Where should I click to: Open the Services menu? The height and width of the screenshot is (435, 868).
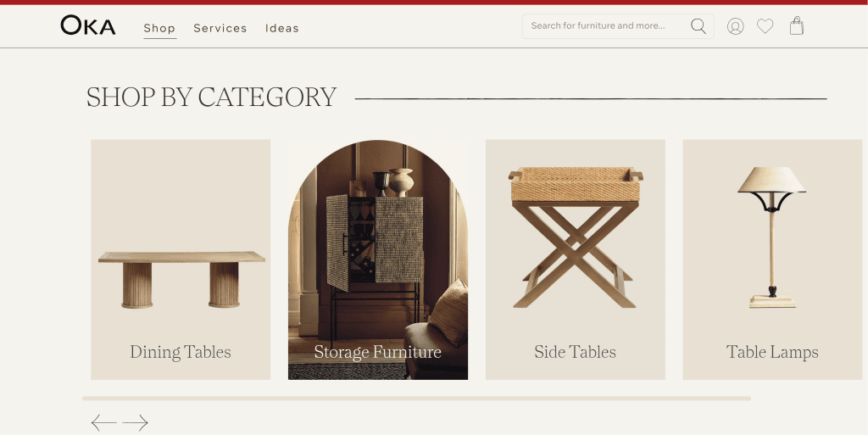pyautogui.click(x=220, y=28)
